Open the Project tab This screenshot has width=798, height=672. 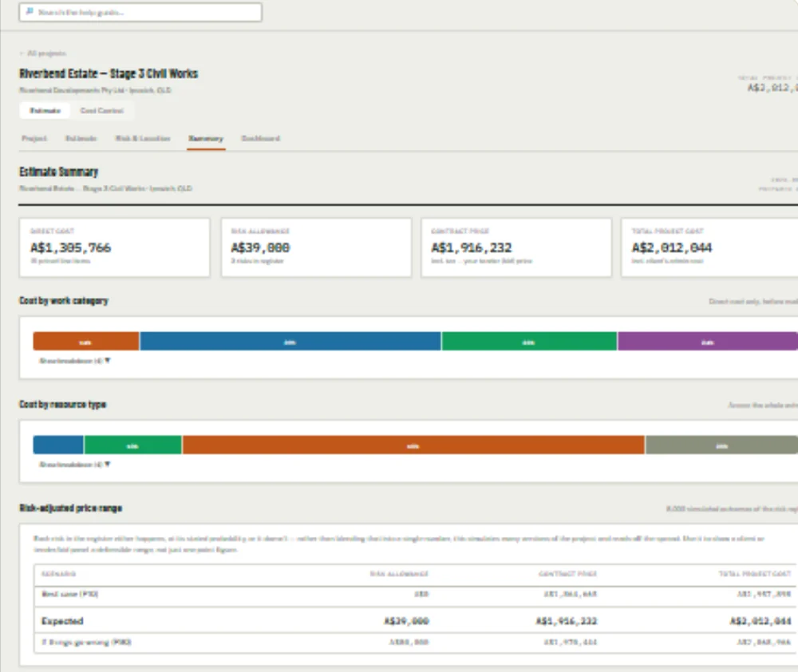click(34, 139)
